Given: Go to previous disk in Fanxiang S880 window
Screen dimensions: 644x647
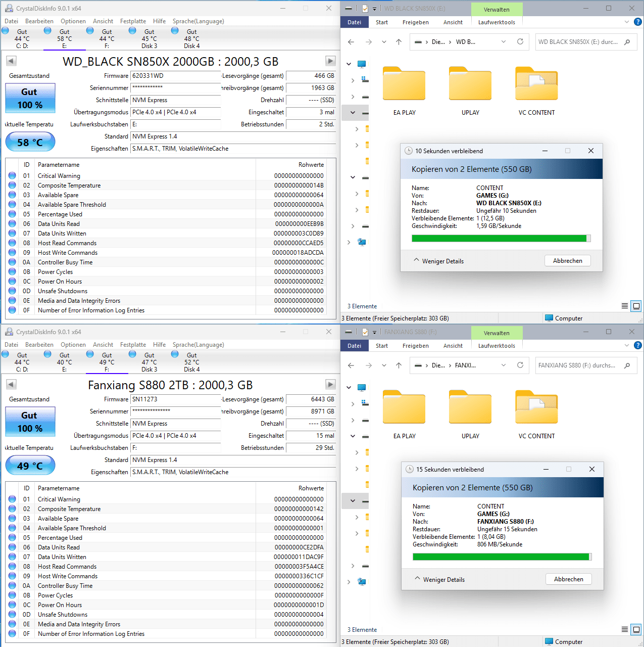Looking at the screenshot, I should pyautogui.click(x=11, y=384).
